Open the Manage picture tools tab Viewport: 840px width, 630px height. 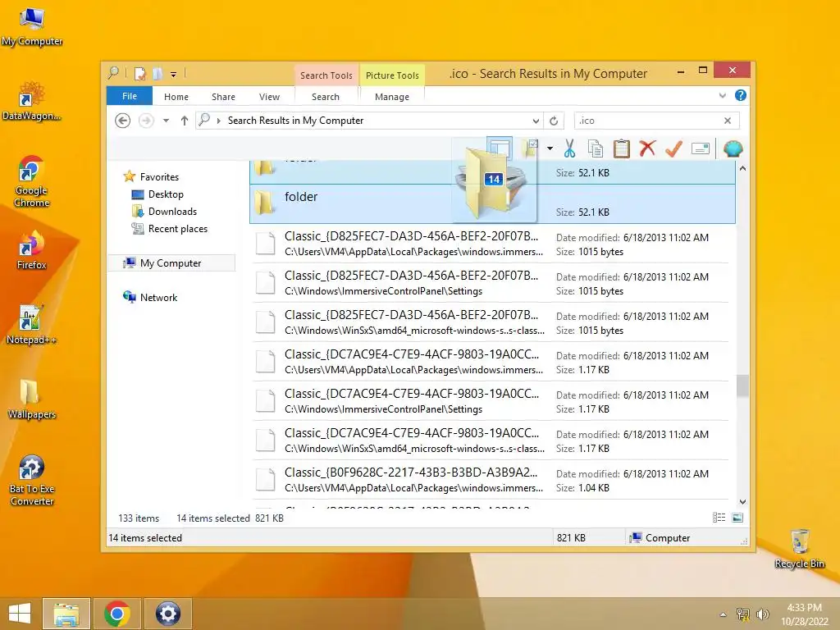pyautogui.click(x=392, y=97)
